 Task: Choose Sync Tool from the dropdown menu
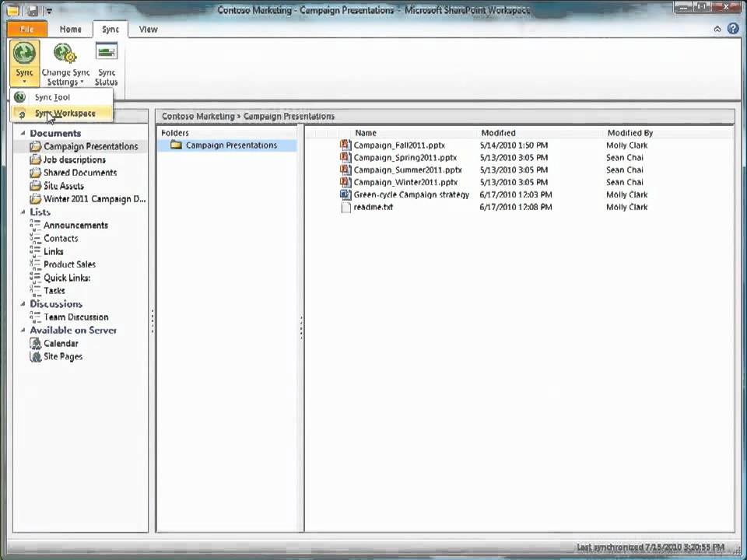[61, 97]
